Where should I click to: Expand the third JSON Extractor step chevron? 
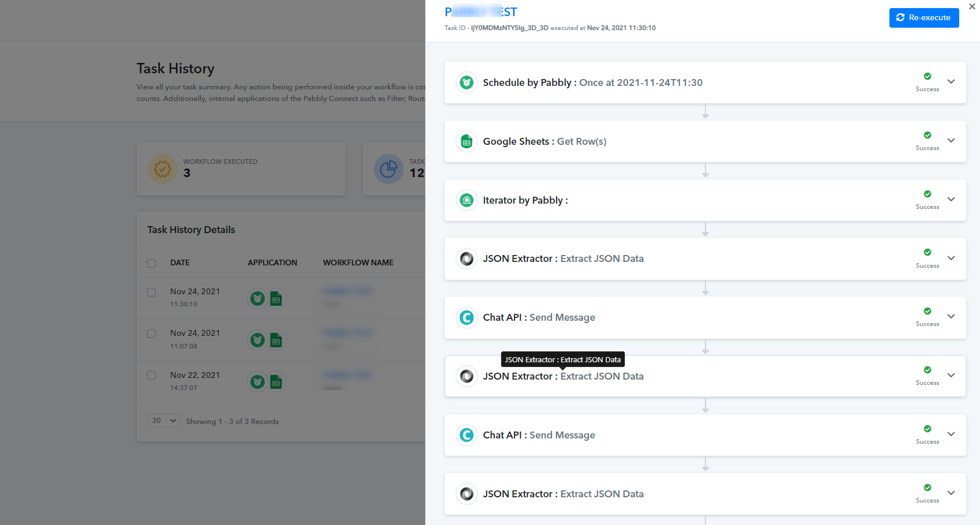(951, 493)
